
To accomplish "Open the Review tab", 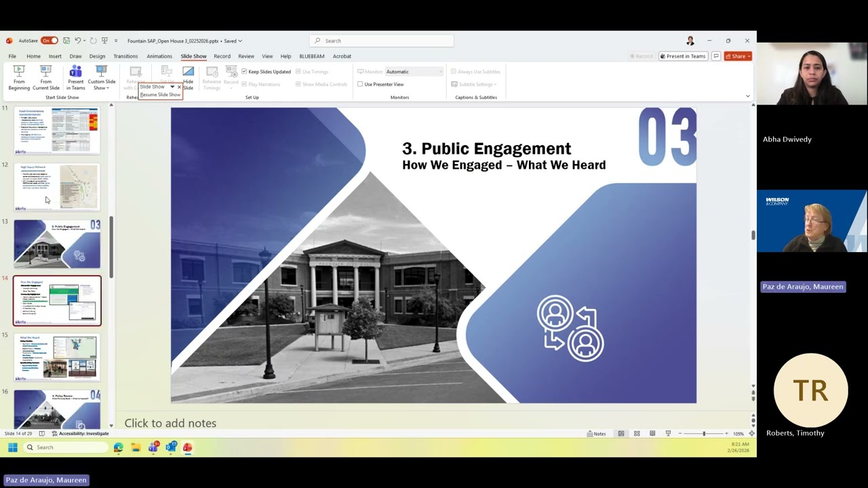I will (246, 56).
